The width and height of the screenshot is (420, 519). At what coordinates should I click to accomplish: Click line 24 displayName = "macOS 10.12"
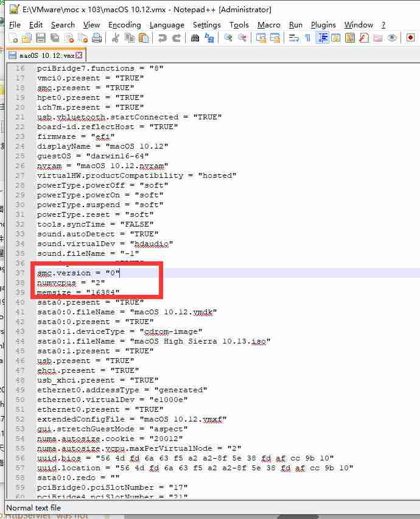click(102, 146)
